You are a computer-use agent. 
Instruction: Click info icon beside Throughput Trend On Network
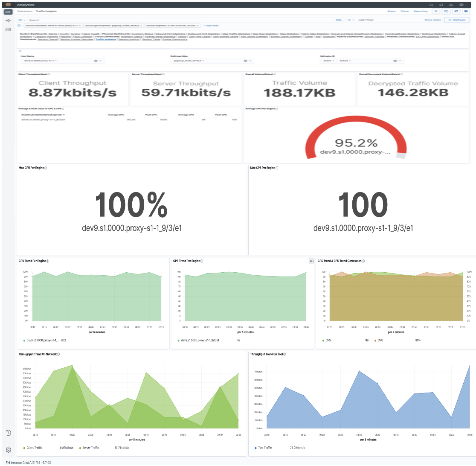[x=58, y=354]
